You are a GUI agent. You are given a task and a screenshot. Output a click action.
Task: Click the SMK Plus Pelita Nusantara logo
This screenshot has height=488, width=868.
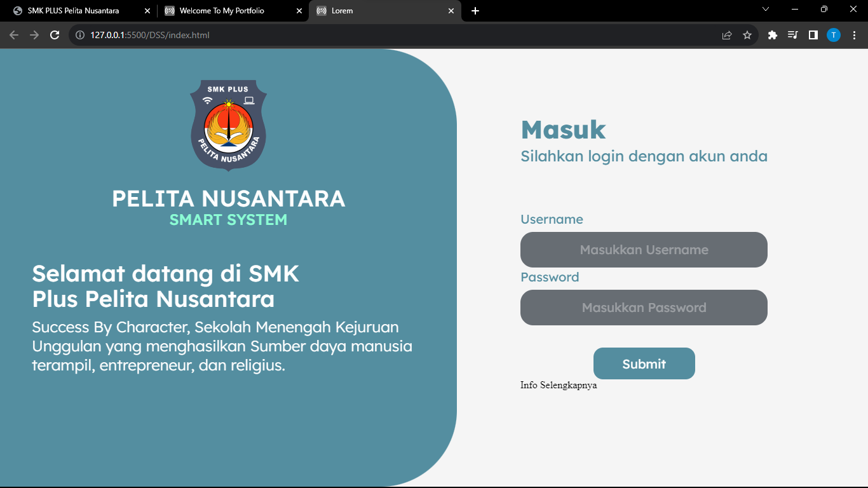click(228, 125)
